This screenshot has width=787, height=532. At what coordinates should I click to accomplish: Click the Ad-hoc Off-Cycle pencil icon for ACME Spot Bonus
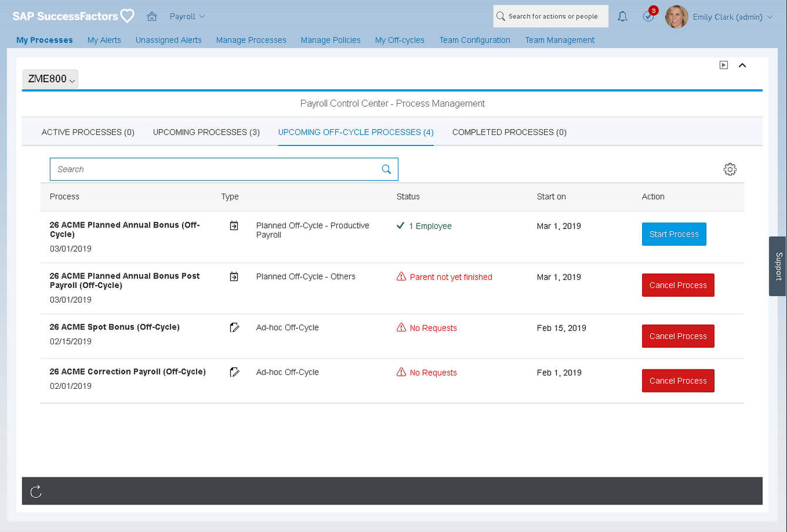234,327
